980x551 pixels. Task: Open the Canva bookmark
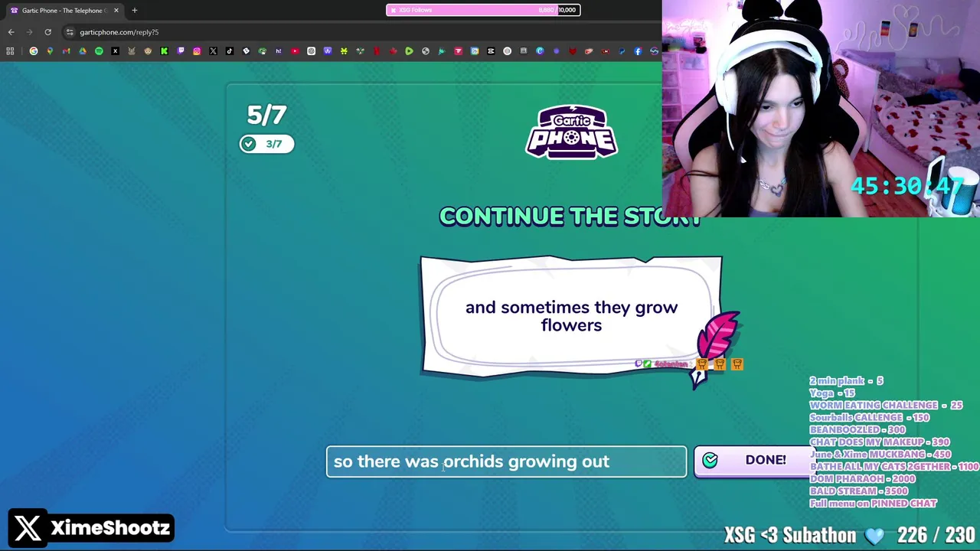540,51
